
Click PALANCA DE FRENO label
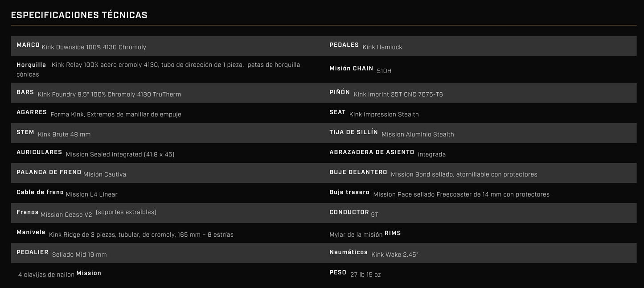(x=49, y=172)
